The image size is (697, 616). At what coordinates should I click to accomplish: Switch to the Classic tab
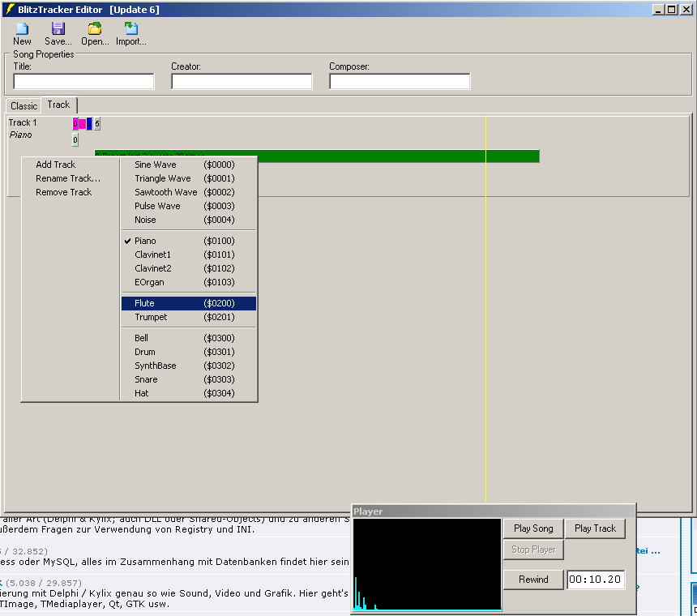pos(24,106)
